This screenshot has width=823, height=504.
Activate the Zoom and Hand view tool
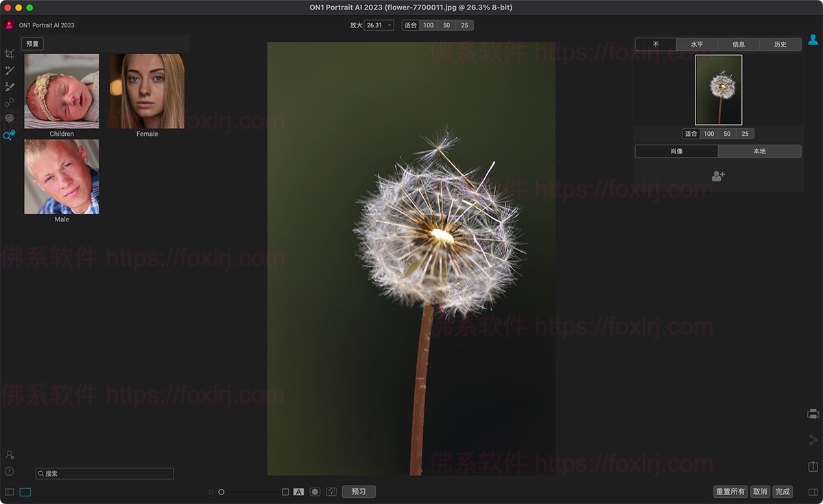click(x=10, y=135)
